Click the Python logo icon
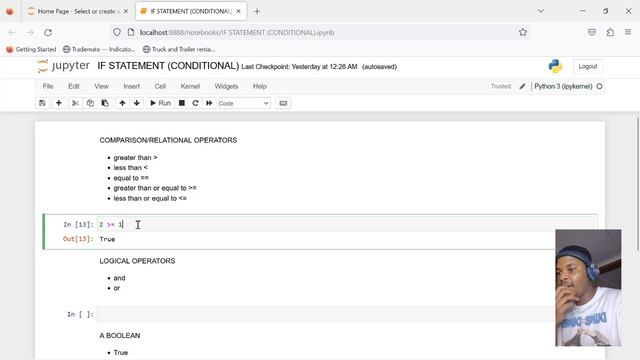Screen dimensions: 640x360 (556, 66)
